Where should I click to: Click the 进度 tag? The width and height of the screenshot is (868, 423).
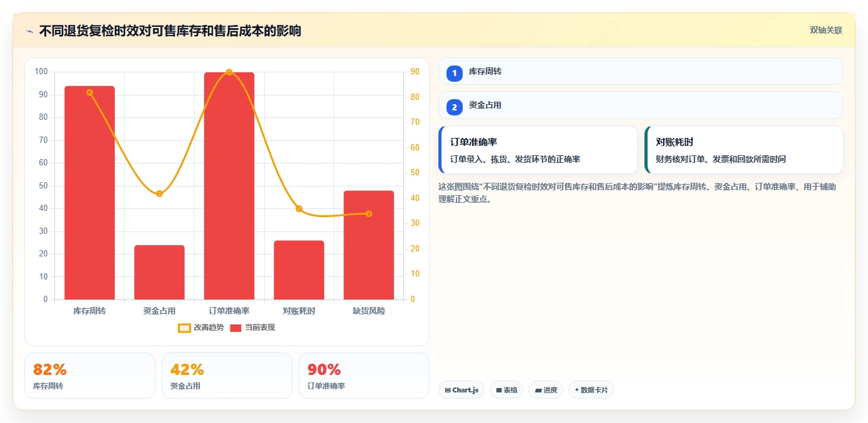coord(546,390)
